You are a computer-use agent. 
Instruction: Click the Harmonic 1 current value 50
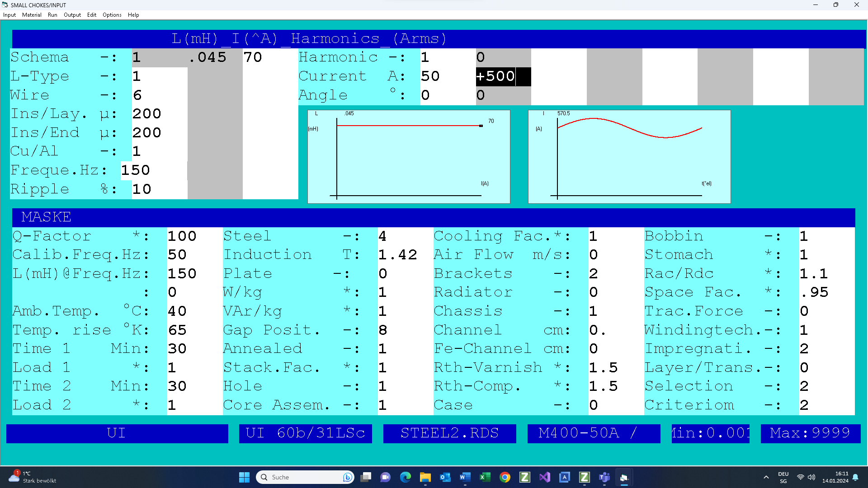448,76
